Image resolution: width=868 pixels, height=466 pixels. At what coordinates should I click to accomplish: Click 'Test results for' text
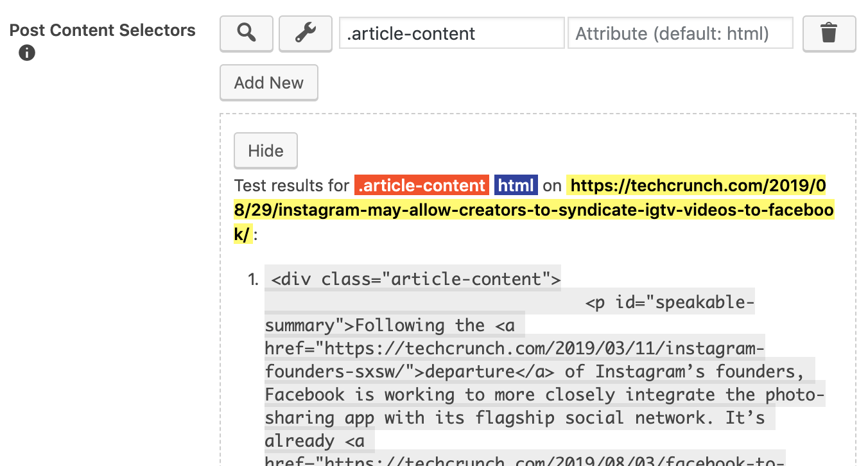coord(292,186)
